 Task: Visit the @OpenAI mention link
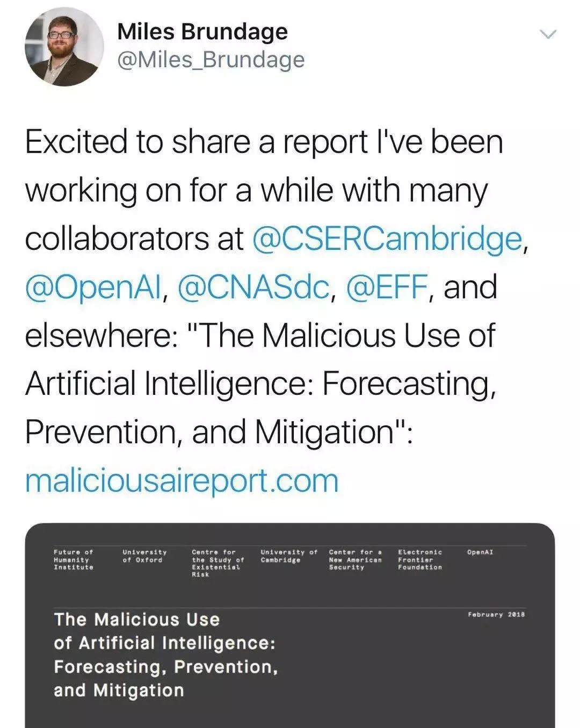tap(93, 287)
